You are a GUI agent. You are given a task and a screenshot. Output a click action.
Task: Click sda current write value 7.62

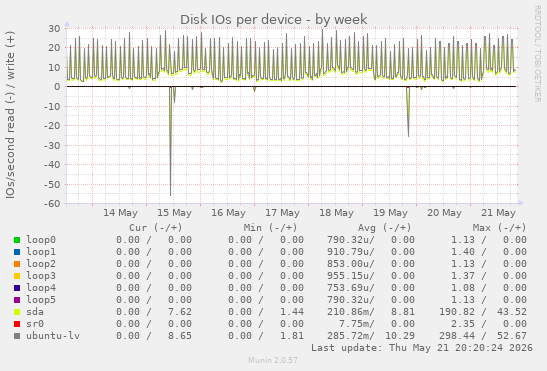[x=180, y=312]
